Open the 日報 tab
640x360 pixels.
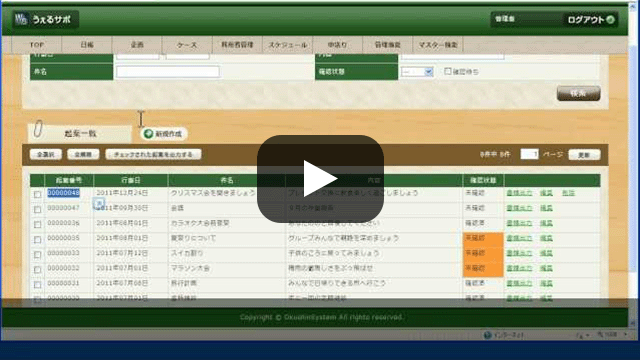[87, 45]
